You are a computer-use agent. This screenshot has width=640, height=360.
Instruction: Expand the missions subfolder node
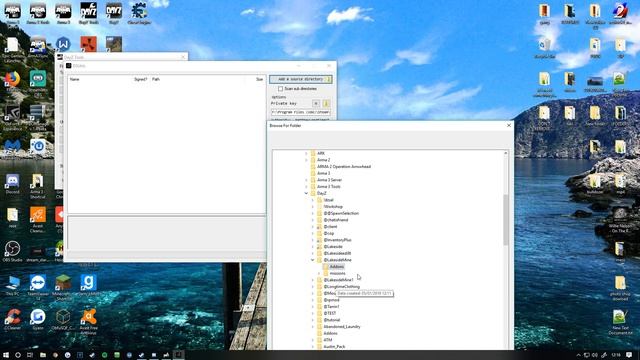pyautogui.click(x=319, y=273)
